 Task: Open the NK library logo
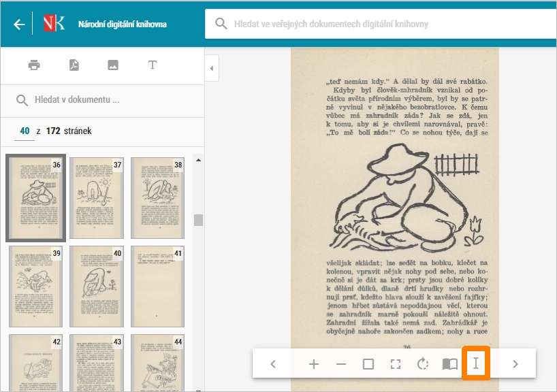(x=54, y=24)
